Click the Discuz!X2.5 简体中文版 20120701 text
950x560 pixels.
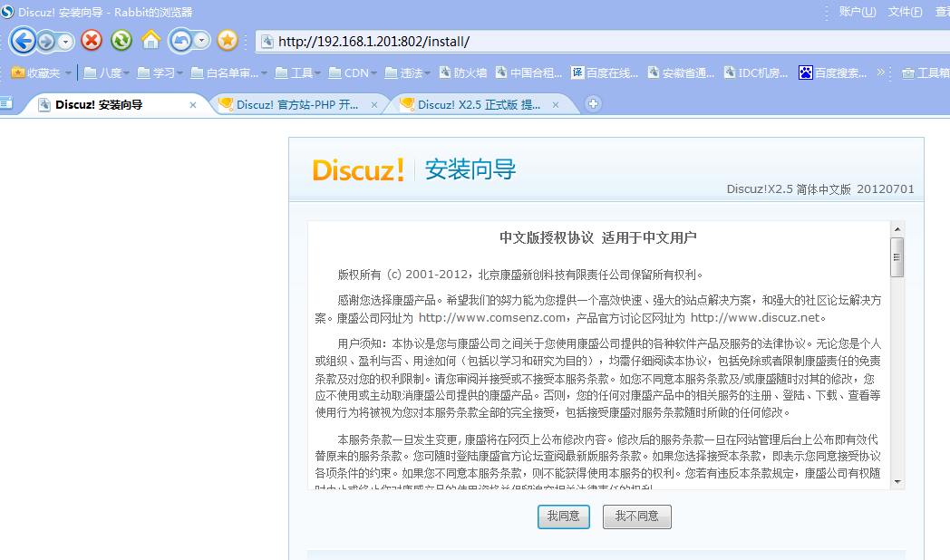pyautogui.click(x=820, y=188)
